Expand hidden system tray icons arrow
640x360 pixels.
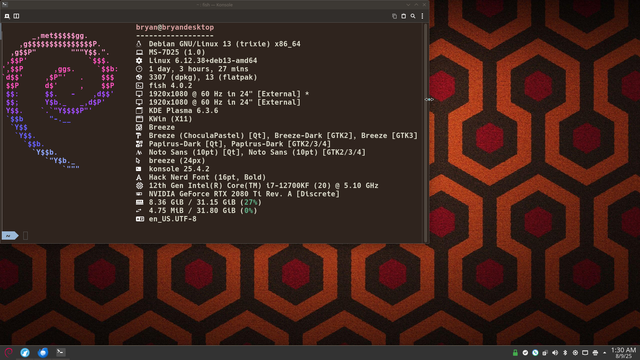click(x=605, y=353)
